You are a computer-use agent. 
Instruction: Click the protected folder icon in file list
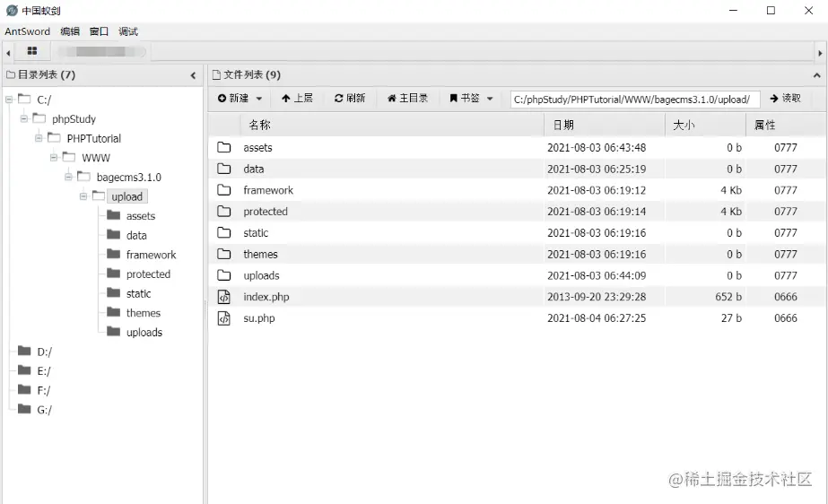coord(224,211)
